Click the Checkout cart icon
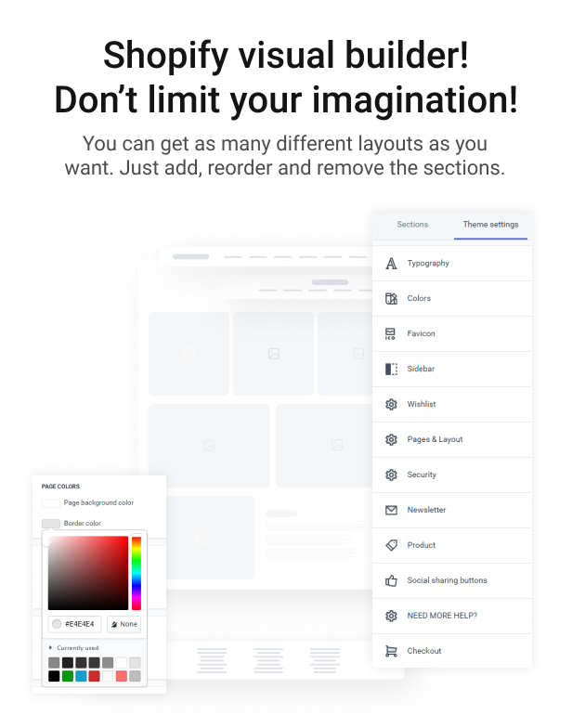This screenshot has width=572, height=728. [391, 651]
